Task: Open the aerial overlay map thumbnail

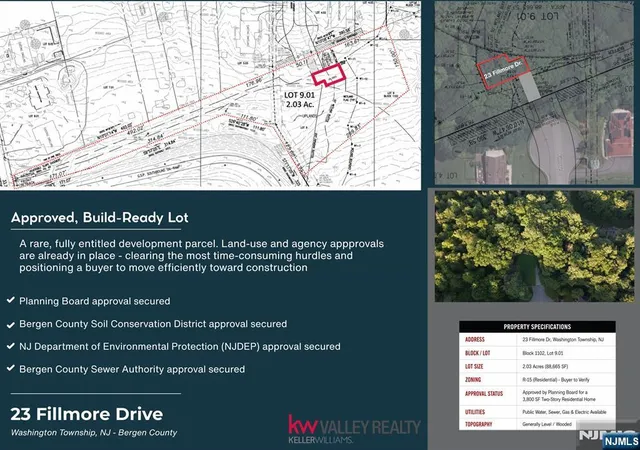Action: click(534, 93)
